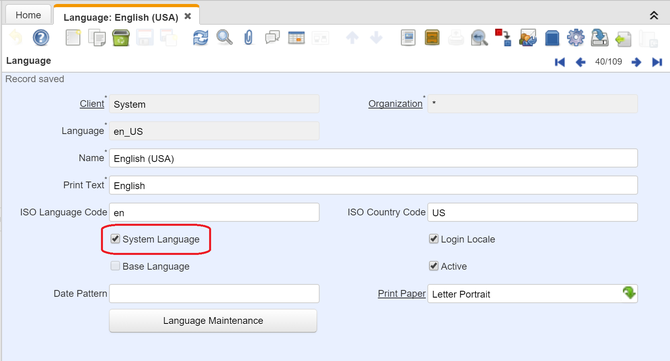Click the Language tab header title

click(28, 61)
